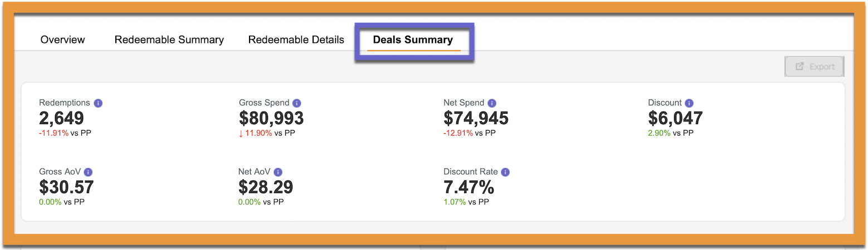Image resolution: width=868 pixels, height=250 pixels.
Task: Click the info icon beside Gross Spend
Action: pos(297,103)
